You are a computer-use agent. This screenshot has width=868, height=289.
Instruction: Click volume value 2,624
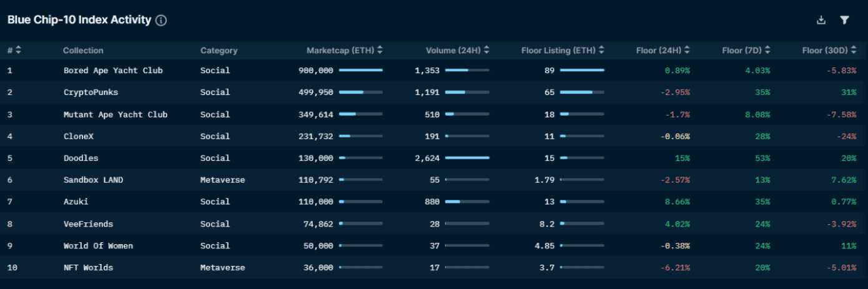pyautogui.click(x=427, y=159)
